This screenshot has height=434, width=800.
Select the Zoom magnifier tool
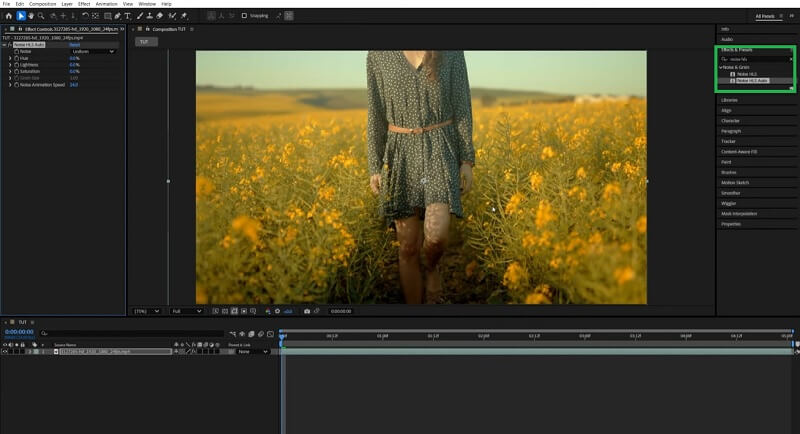coord(40,16)
